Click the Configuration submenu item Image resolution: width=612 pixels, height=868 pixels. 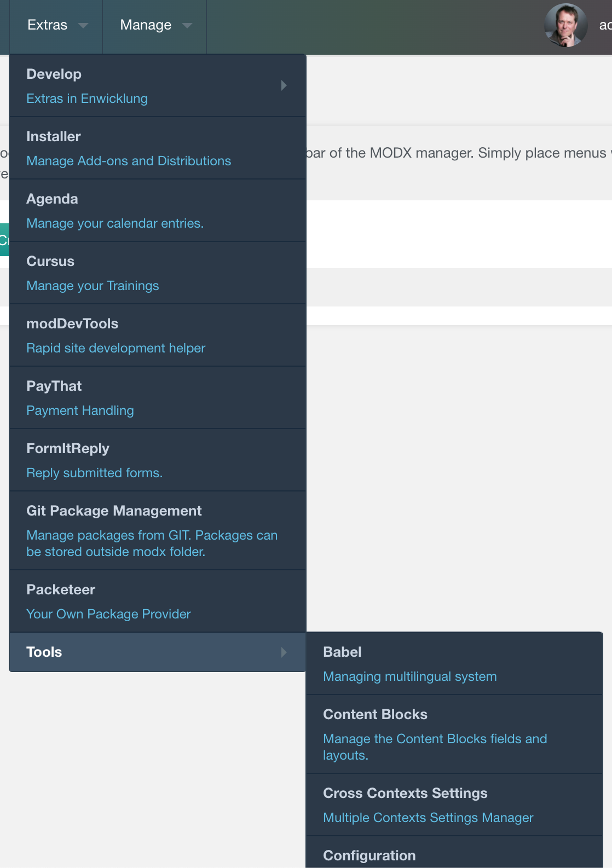pyautogui.click(x=369, y=855)
